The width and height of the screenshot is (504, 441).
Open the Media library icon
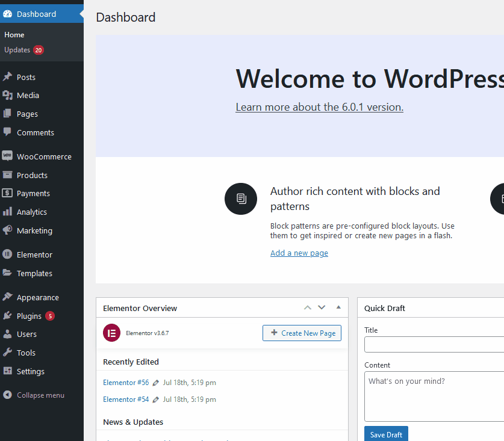(8, 95)
